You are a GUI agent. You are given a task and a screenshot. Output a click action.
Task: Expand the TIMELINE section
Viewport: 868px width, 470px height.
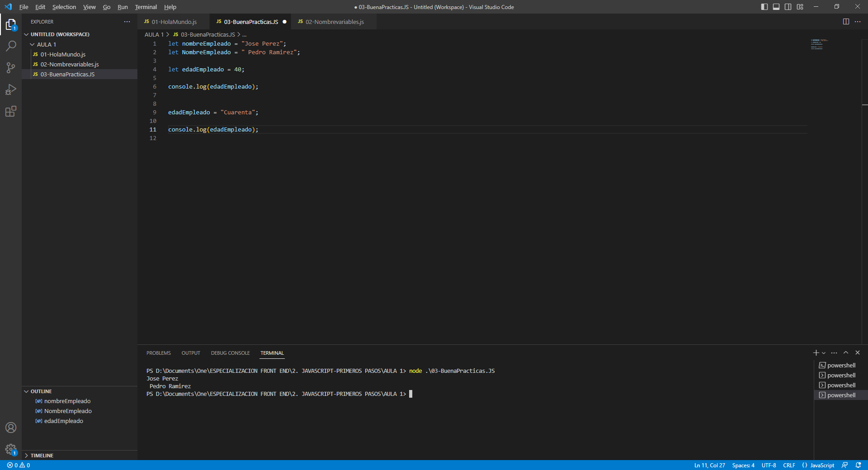click(x=42, y=456)
